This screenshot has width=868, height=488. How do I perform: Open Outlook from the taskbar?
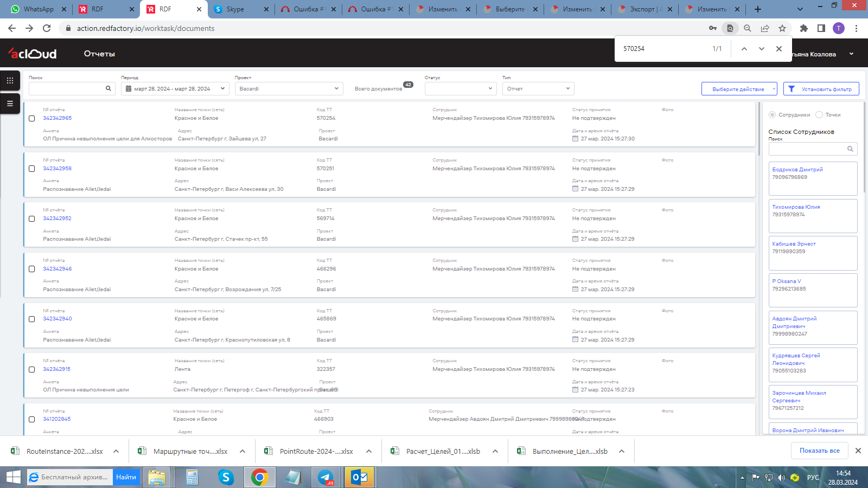(x=360, y=477)
